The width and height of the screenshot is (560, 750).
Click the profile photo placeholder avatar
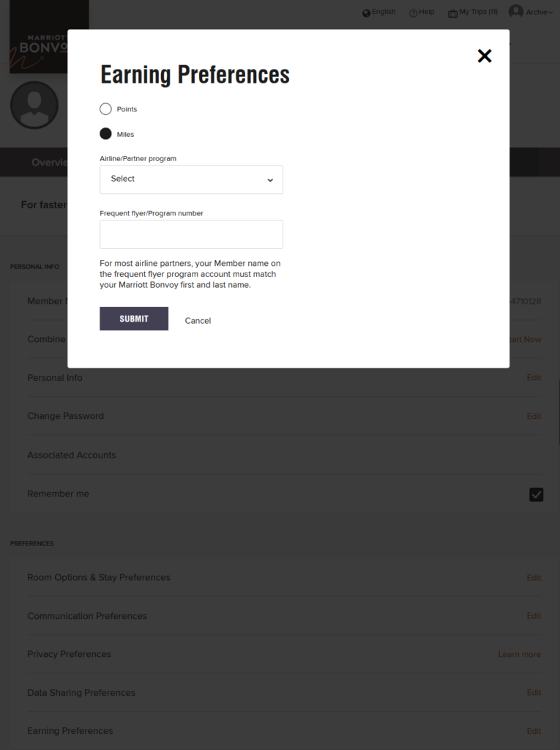(x=34, y=105)
